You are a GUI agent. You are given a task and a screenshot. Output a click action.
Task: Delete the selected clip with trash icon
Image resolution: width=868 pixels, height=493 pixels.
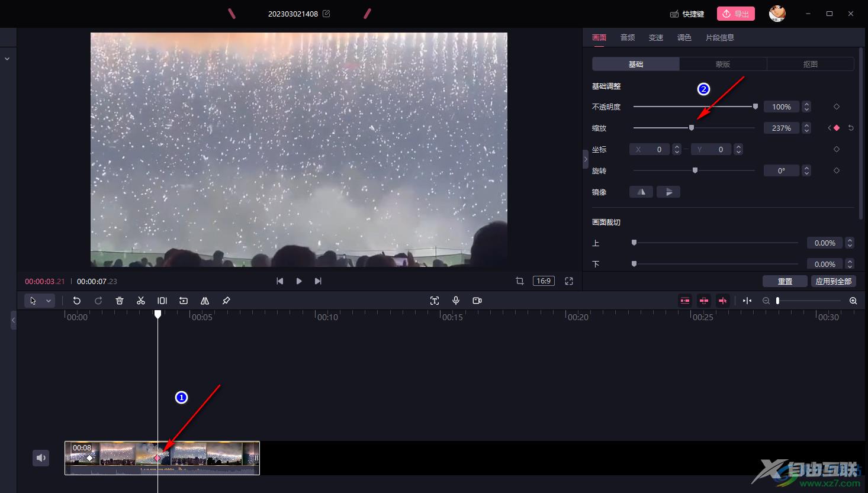(120, 301)
